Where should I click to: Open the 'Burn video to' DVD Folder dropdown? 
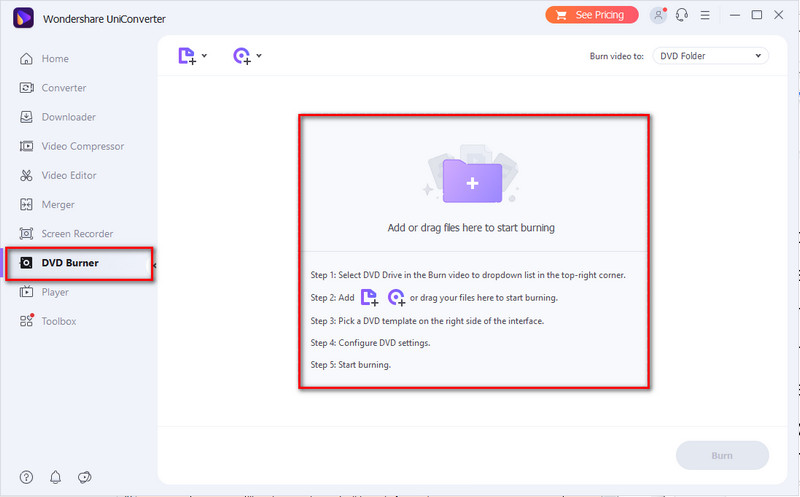(x=710, y=56)
